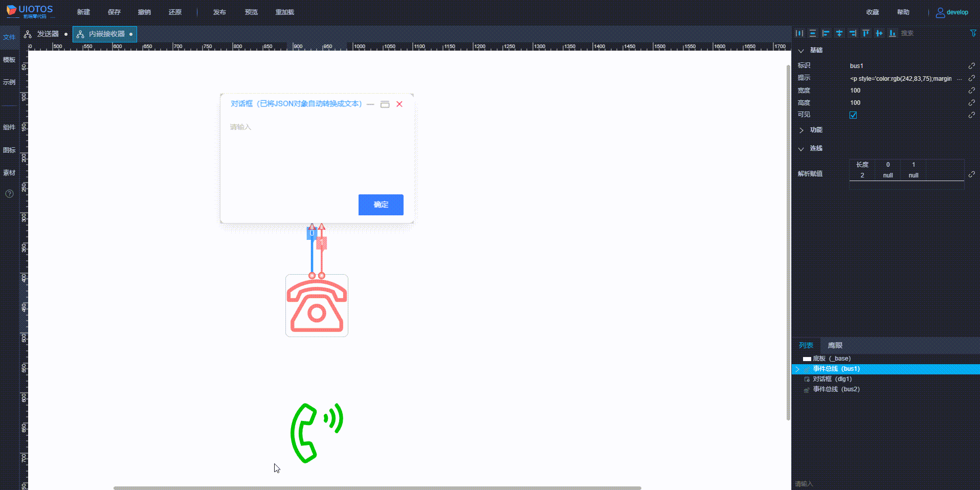Click the ellipsis button on 提示 value
Viewport: 980px width, 490px height.
[x=960, y=79]
